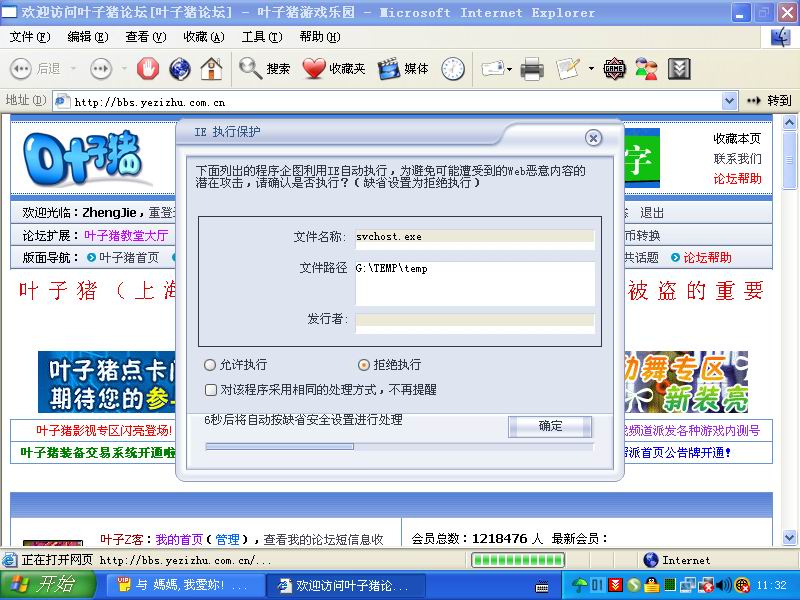Open the 叶子猪影视专区闪亮登场 link
Viewport: 800px width, 600px height.
coord(104,431)
